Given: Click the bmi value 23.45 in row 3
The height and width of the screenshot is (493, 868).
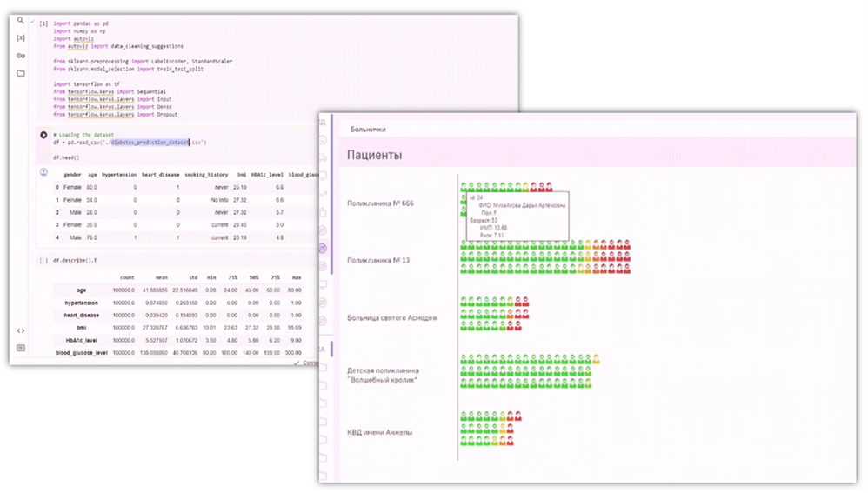Looking at the screenshot, I should [240, 225].
